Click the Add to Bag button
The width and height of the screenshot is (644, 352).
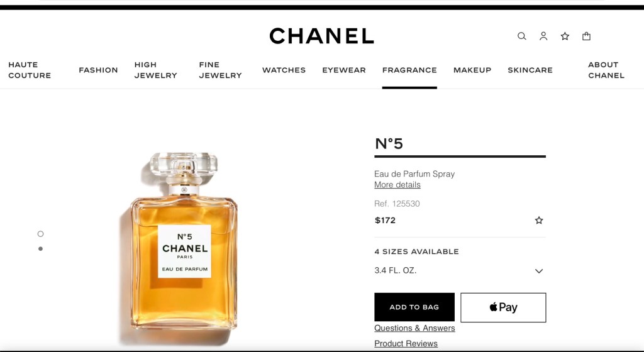tap(414, 307)
